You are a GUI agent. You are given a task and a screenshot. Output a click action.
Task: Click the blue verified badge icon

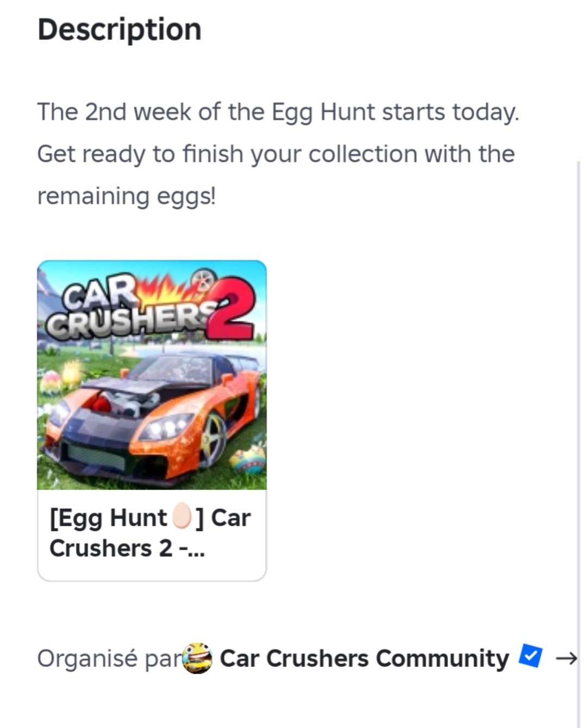point(530,655)
